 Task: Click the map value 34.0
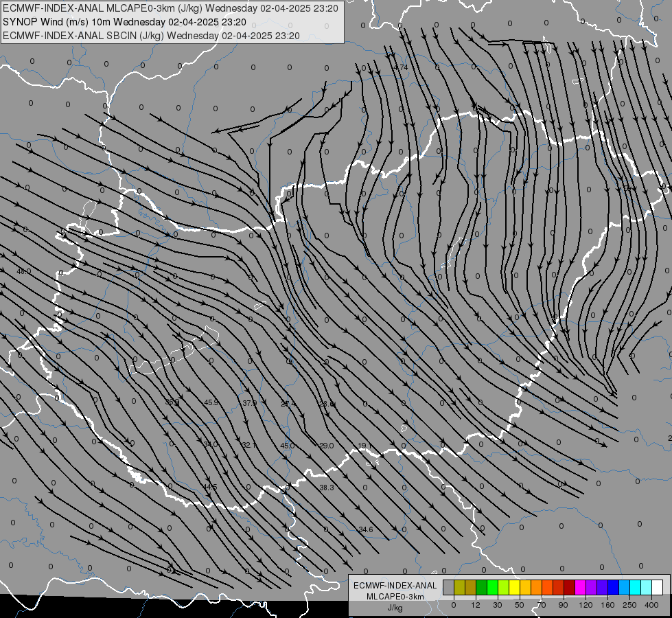pos(210,444)
